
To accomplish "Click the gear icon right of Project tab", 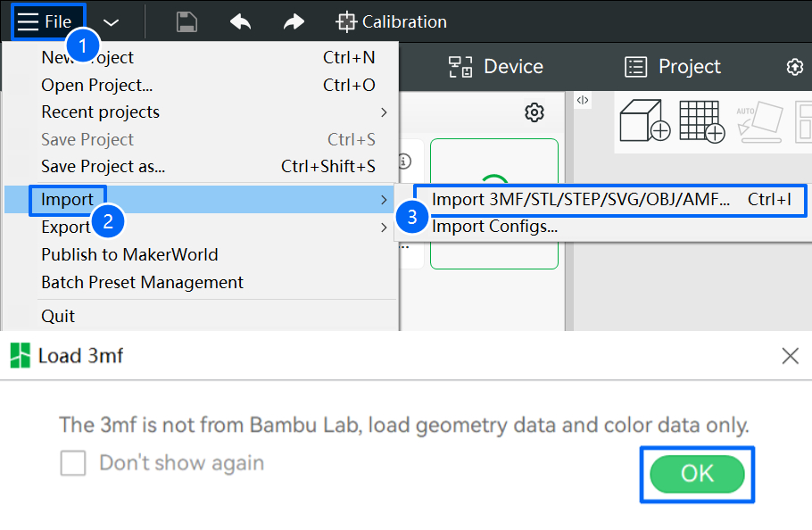I will (x=795, y=67).
